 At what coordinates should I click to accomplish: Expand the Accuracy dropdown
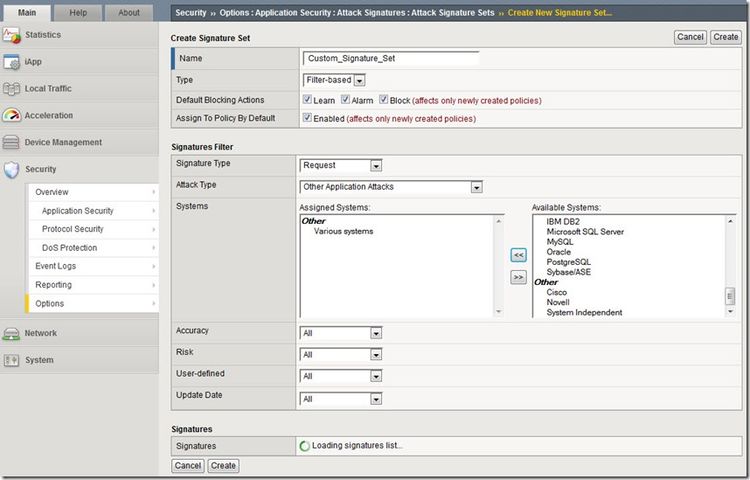(x=341, y=333)
